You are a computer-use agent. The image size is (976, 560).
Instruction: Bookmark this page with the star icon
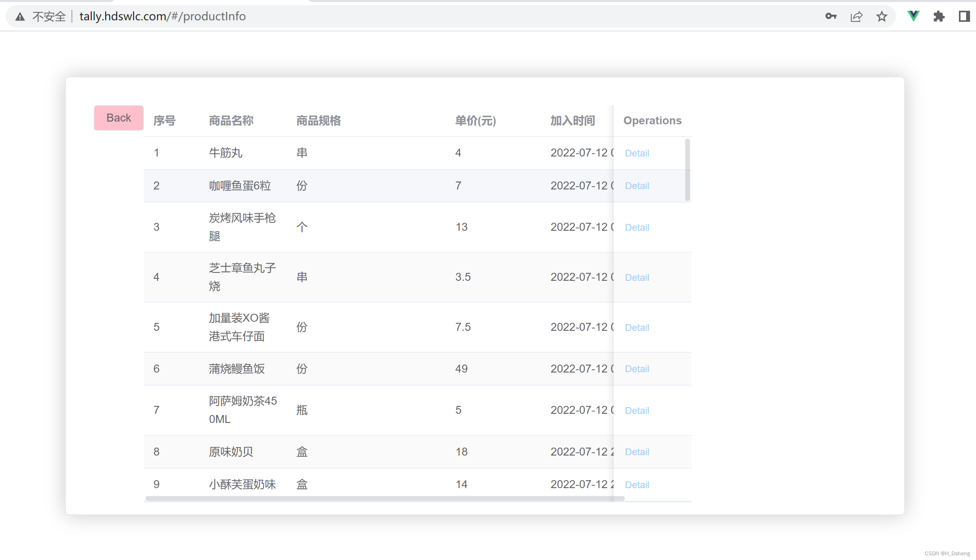(x=881, y=16)
